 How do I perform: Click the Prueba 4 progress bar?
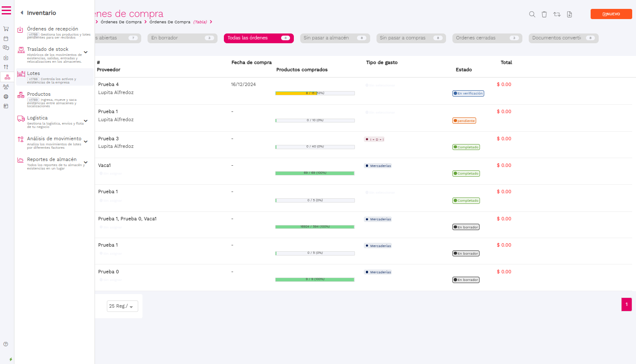(x=315, y=93)
